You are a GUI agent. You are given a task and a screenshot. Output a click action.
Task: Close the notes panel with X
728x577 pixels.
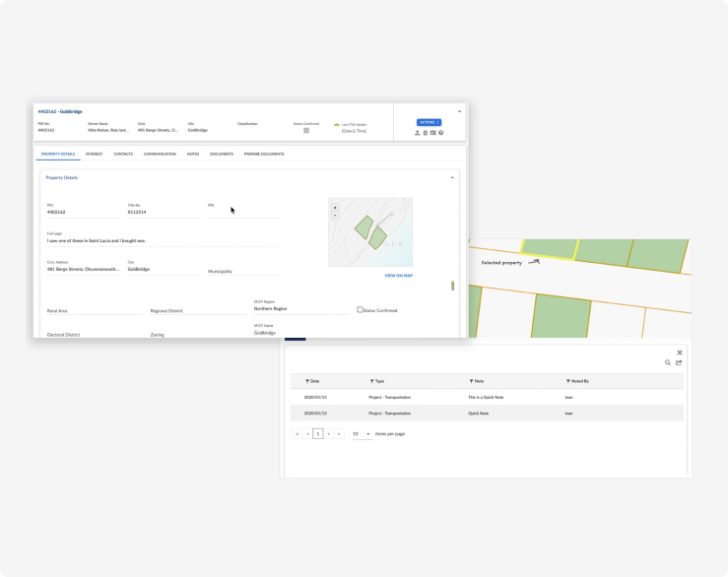(x=679, y=352)
